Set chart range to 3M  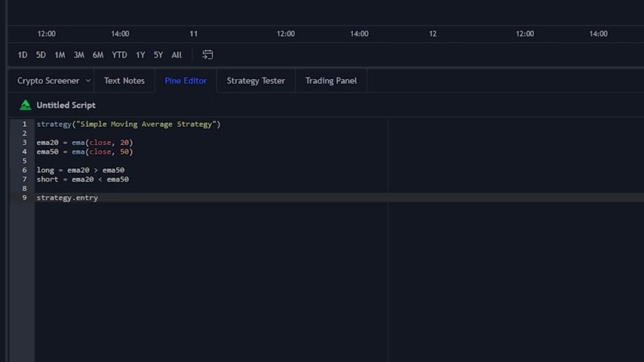point(79,55)
